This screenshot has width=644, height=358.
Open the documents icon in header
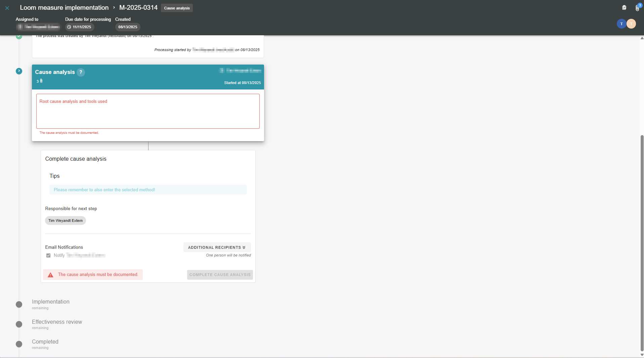624,8
